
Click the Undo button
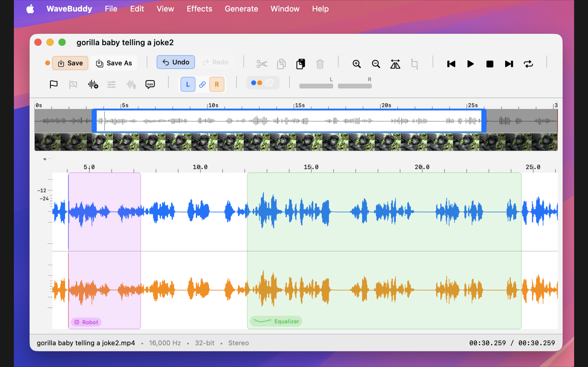pyautogui.click(x=176, y=62)
